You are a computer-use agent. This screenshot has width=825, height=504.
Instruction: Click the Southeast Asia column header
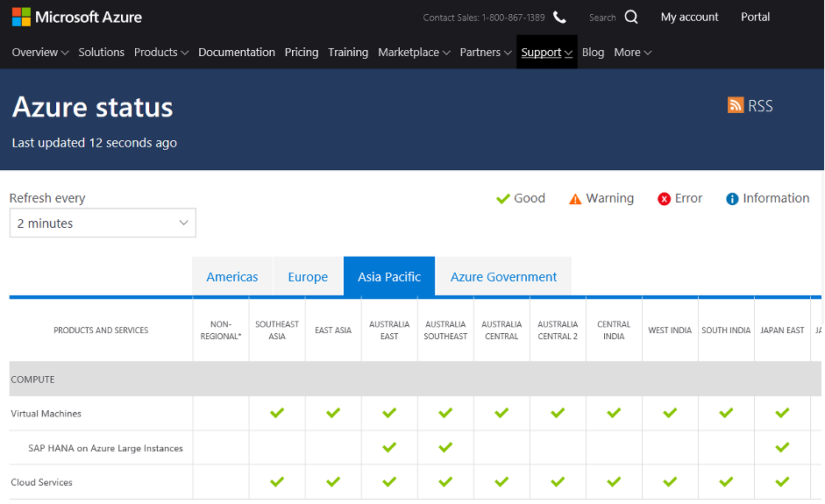[277, 330]
